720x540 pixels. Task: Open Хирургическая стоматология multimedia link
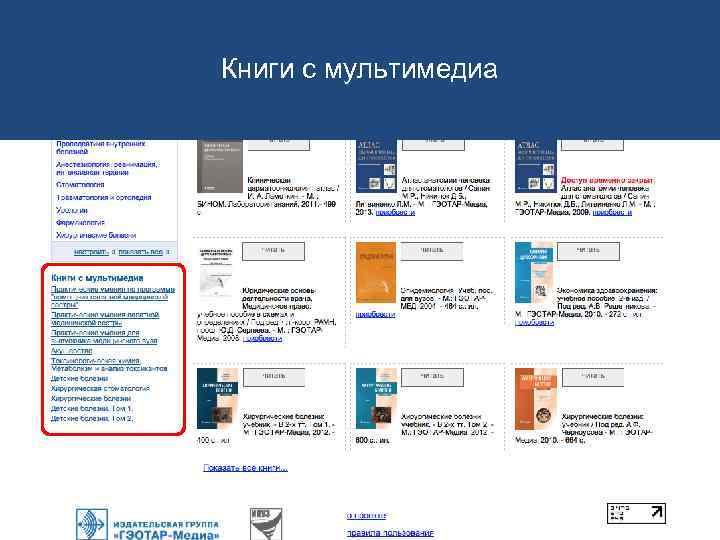tap(100, 388)
